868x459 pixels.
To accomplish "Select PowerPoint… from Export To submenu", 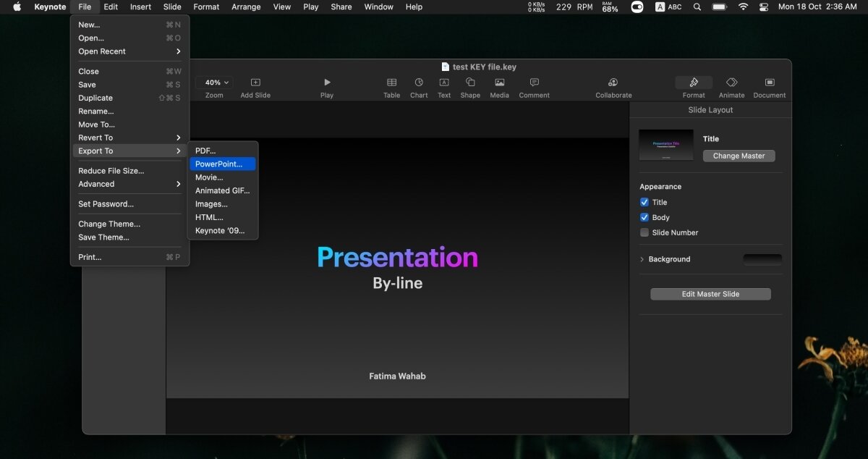I will point(219,164).
